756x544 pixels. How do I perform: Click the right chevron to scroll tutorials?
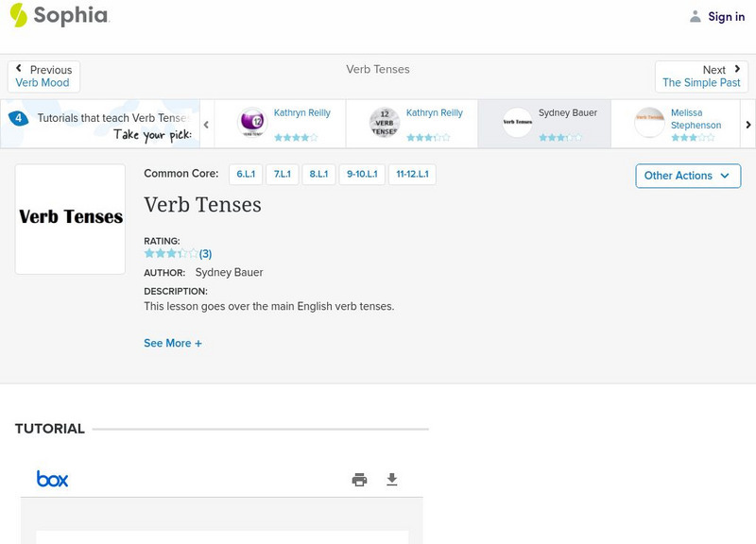click(747, 123)
